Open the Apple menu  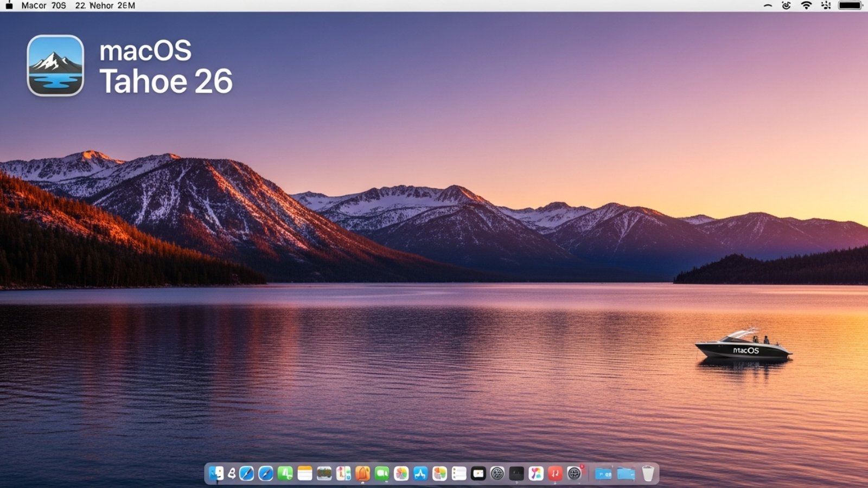coord(9,5)
